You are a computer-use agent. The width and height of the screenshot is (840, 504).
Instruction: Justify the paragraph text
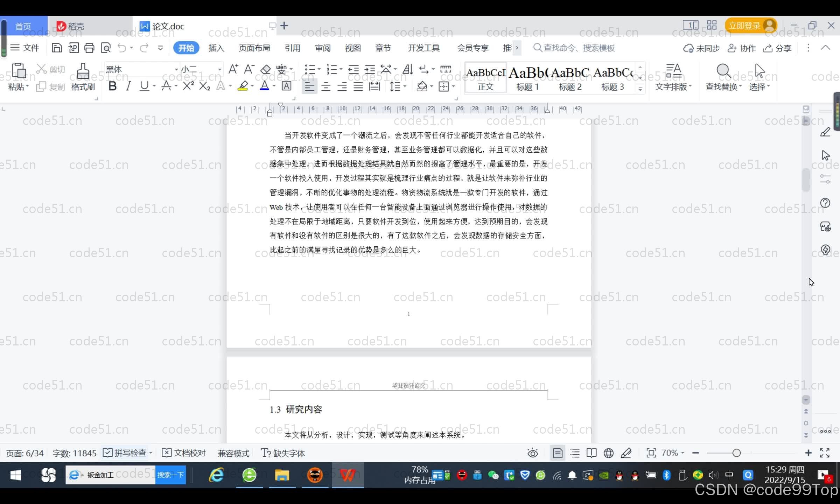[x=358, y=86]
